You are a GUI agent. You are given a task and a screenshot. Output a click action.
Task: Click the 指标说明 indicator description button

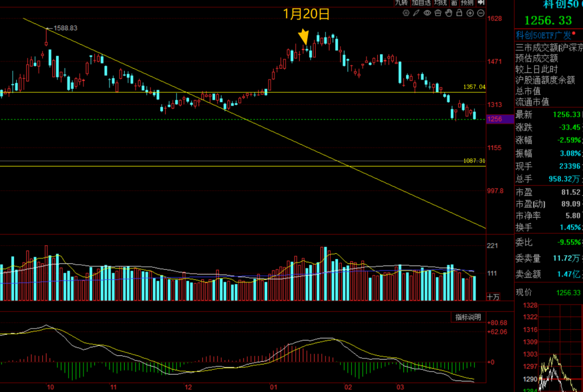tap(468, 317)
